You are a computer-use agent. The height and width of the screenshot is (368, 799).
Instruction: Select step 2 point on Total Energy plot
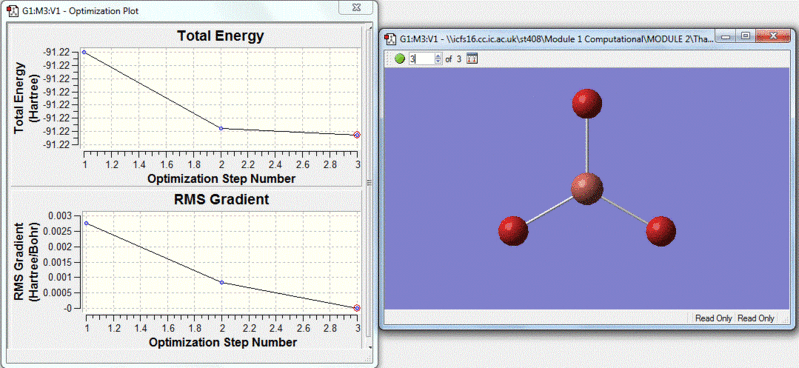click(x=221, y=128)
